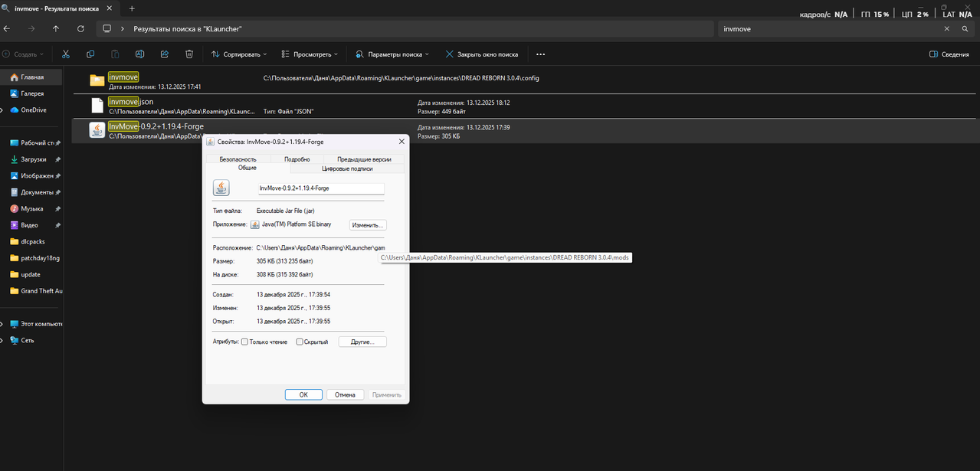Check the Только чтение read-only checkbox
Screen dimensions: 980x471
244,342
